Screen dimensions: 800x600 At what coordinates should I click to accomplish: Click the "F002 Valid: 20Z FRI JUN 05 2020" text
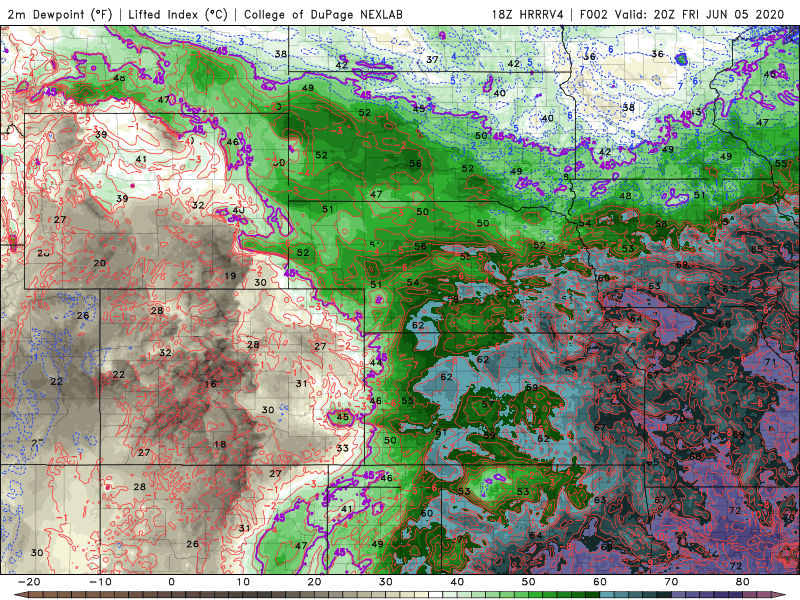click(x=682, y=15)
